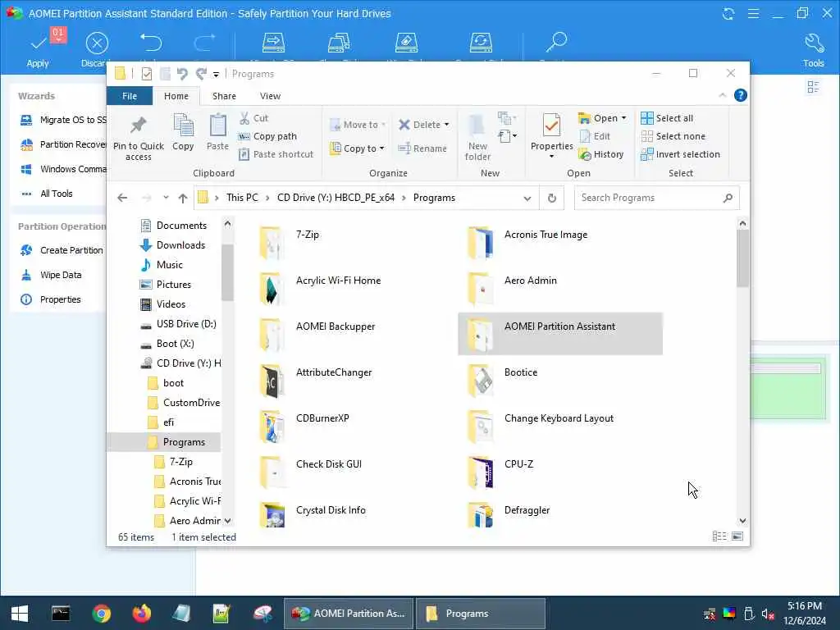Click Create Partition in AOMEI sidebar
The width and height of the screenshot is (840, 630).
(62, 250)
